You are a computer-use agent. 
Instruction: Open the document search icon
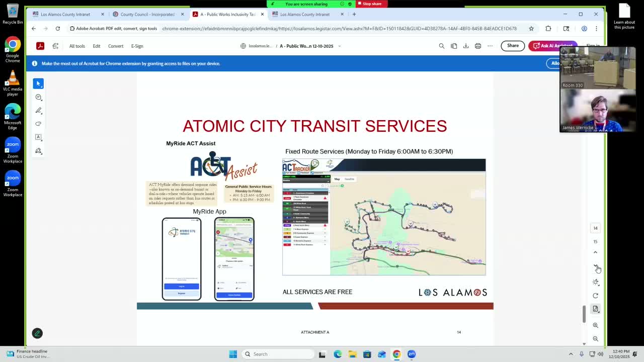[442, 46]
